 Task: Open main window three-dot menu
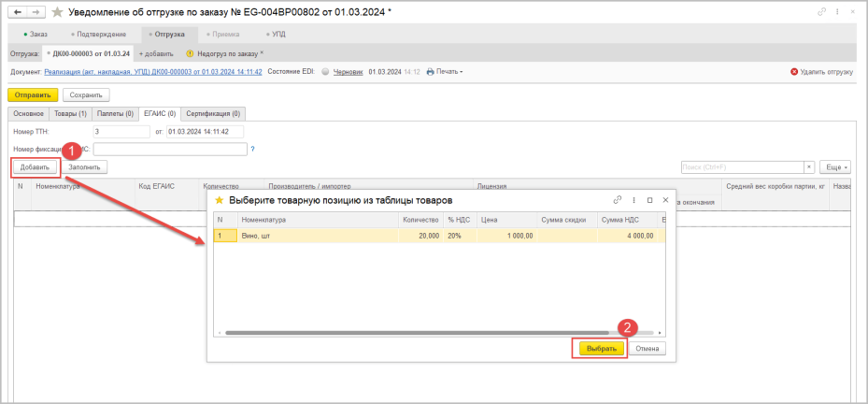point(836,12)
